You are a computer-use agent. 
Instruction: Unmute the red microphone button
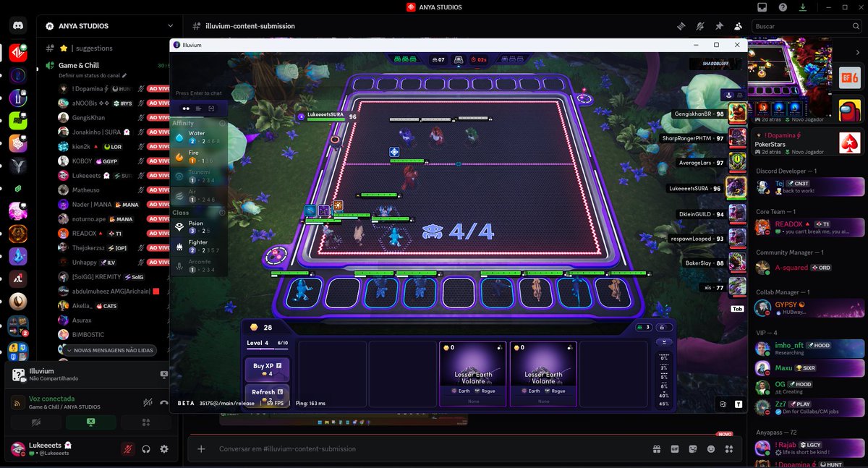tap(128, 449)
